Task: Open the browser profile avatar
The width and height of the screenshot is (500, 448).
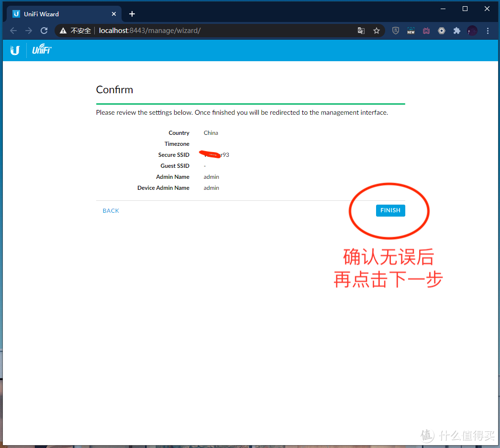Action: [x=472, y=31]
